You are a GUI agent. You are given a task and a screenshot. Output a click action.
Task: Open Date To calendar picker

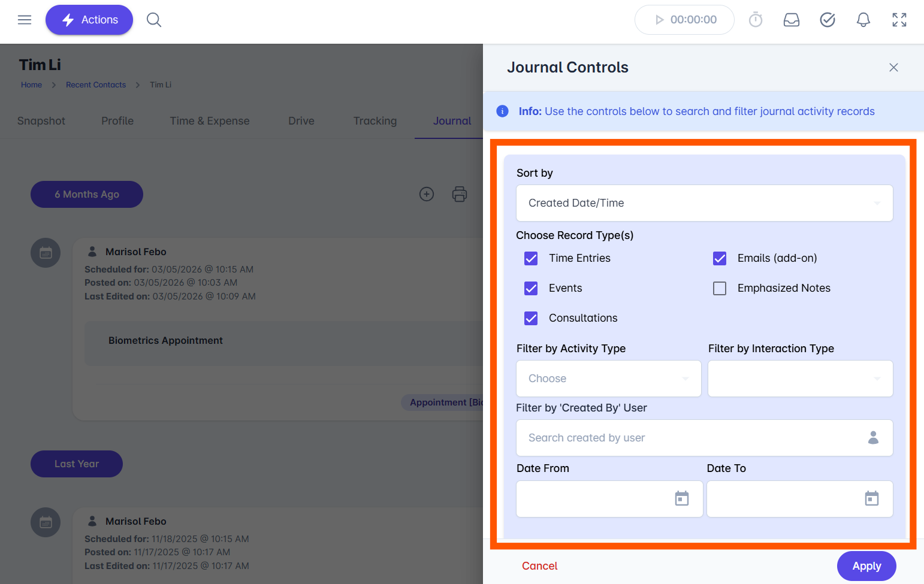[872, 498]
